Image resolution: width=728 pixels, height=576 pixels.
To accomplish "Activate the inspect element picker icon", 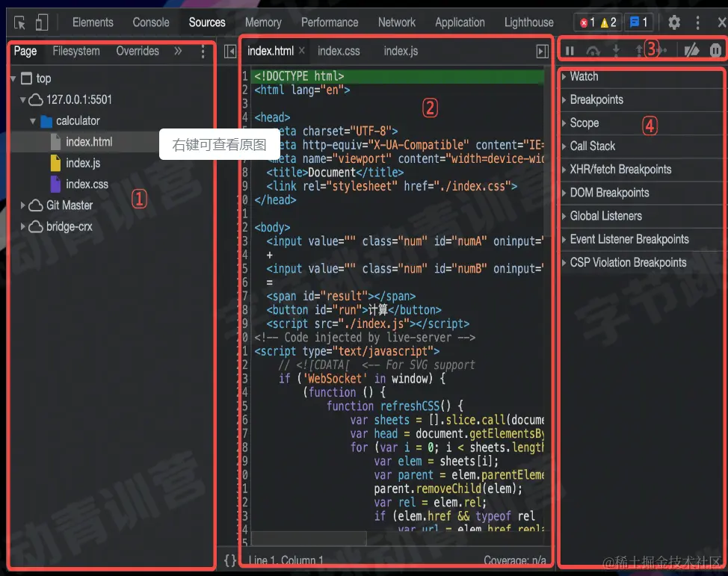I will (20, 22).
